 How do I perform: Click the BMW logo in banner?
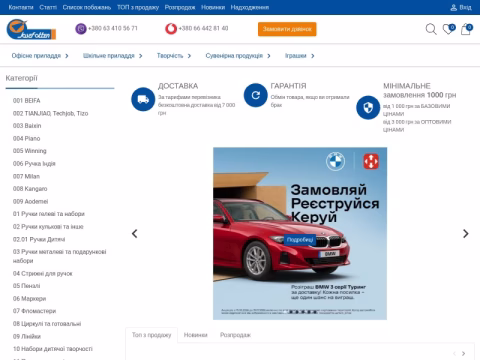pos(335,162)
